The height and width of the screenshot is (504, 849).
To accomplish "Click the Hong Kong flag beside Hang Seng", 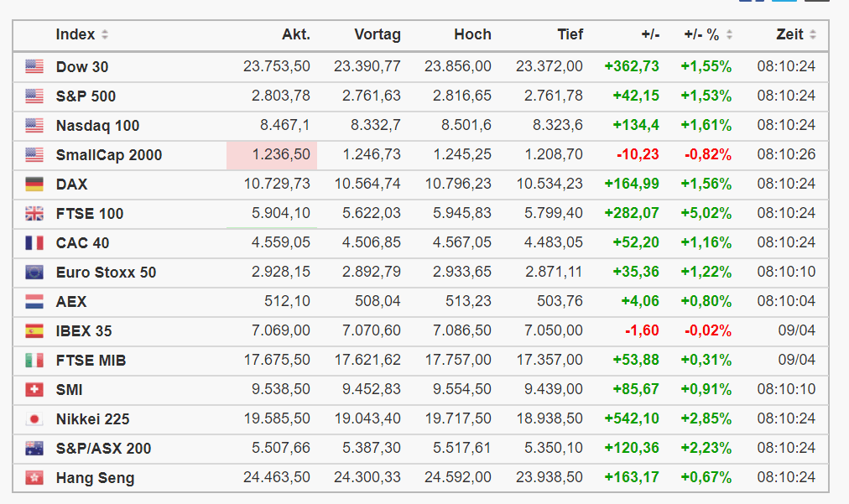I will click(x=34, y=478).
